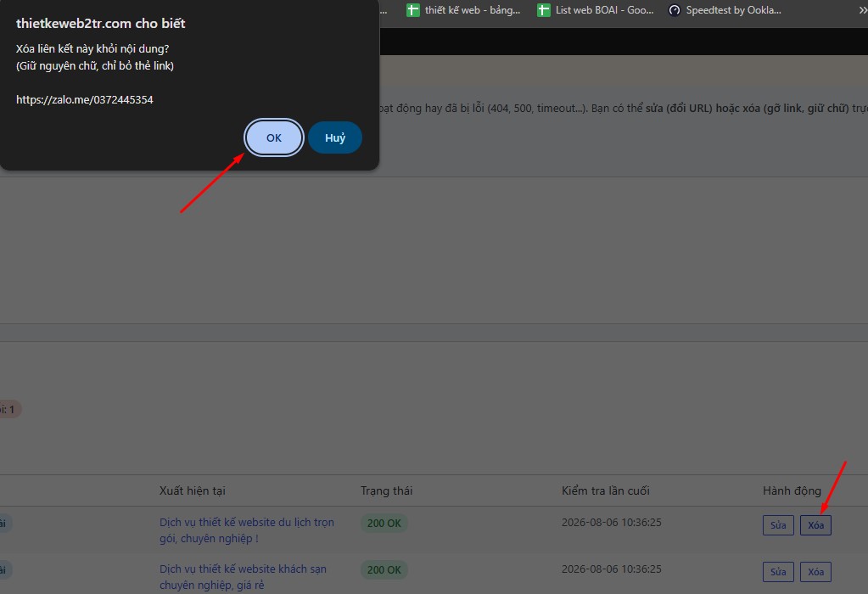Filter by the error count badge showing 1
868x594 pixels.
point(9,410)
